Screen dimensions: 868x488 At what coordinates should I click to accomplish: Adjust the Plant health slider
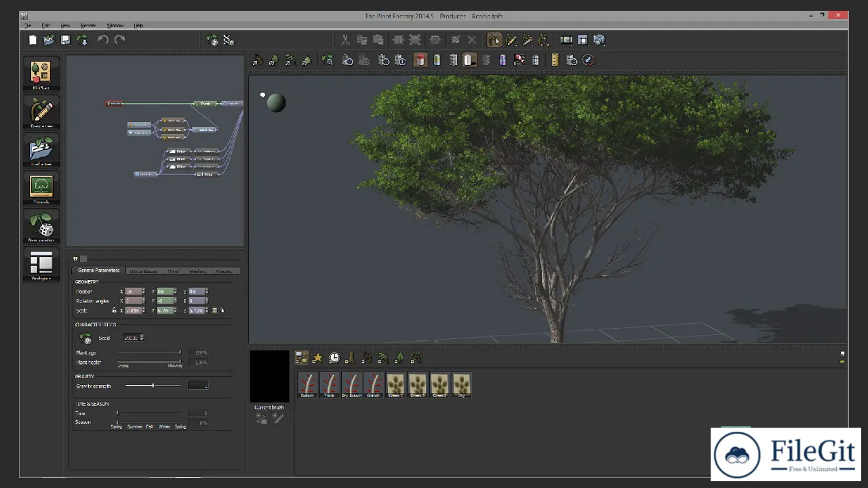click(149, 361)
